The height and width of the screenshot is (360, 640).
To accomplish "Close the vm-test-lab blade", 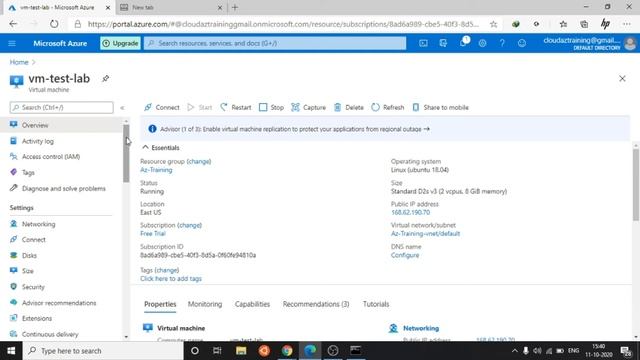I will point(622,78).
